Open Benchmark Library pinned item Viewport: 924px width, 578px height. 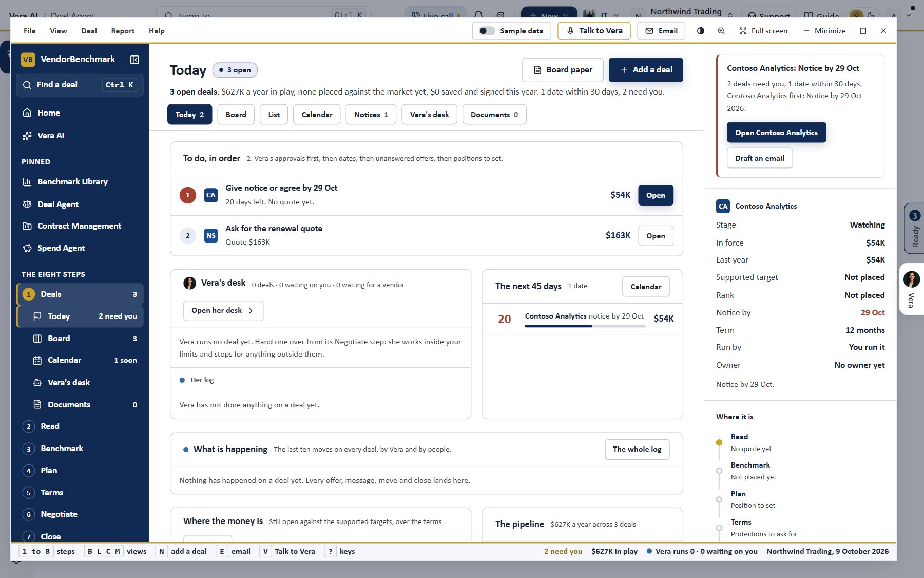pos(80,181)
